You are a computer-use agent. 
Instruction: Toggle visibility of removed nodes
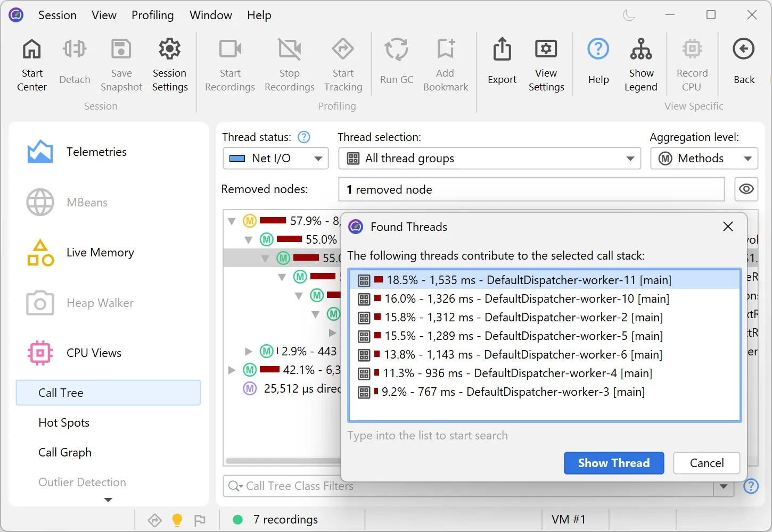tap(746, 189)
